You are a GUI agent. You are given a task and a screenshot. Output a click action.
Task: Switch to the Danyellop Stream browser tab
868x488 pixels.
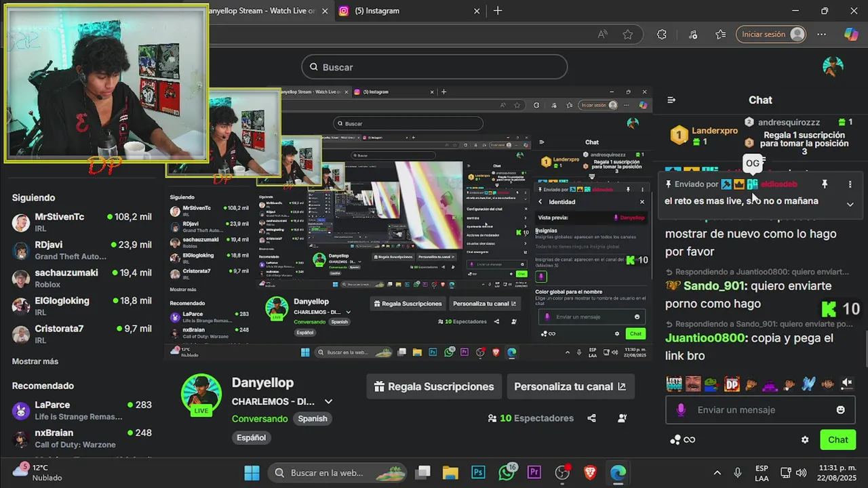pos(261,11)
